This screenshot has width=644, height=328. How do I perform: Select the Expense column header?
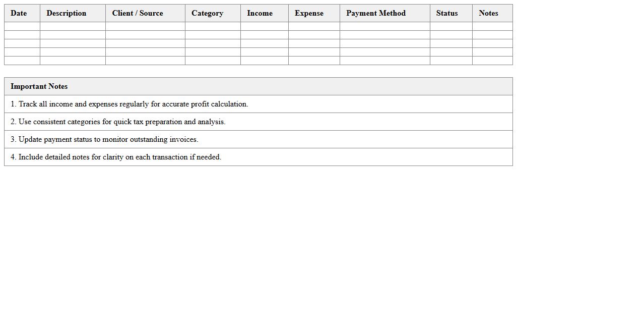tap(309, 13)
